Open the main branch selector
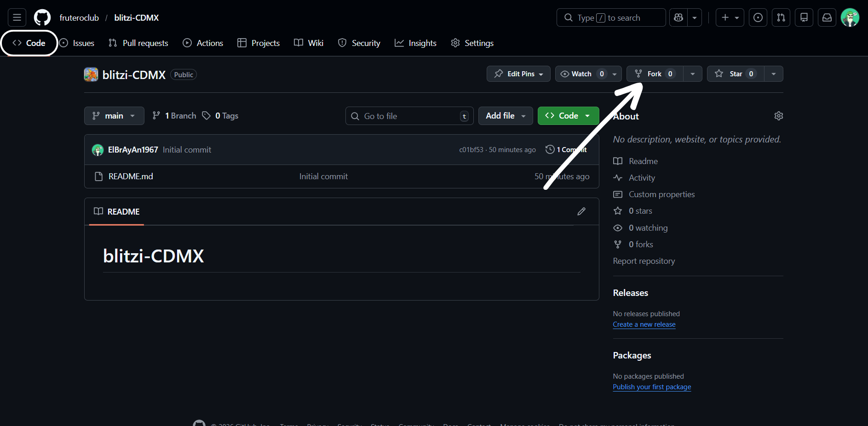Screen dimensions: 868x426 click(114, 116)
